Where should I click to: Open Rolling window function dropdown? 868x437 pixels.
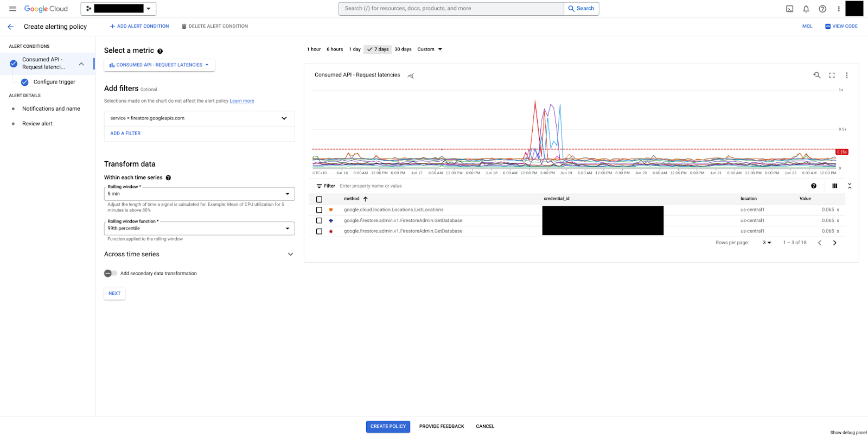pyautogui.click(x=199, y=229)
